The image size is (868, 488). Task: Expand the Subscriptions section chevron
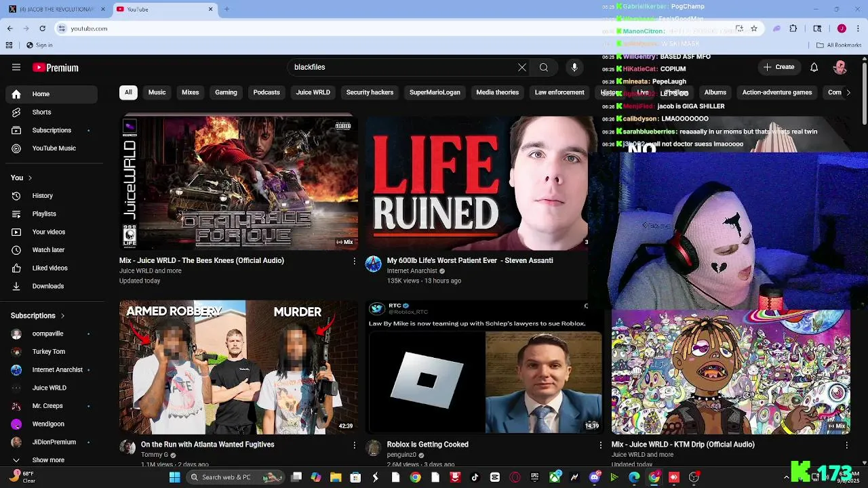tap(63, 316)
